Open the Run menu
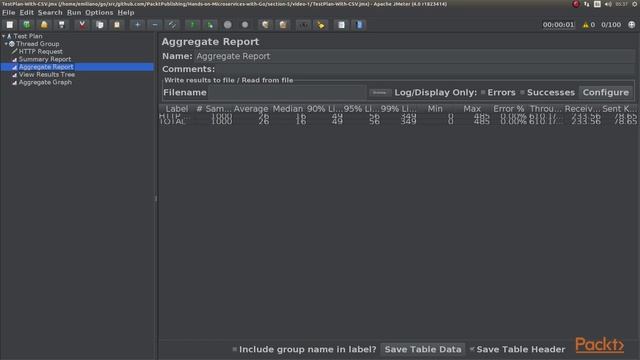The width and height of the screenshot is (640, 360). pyautogui.click(x=74, y=13)
